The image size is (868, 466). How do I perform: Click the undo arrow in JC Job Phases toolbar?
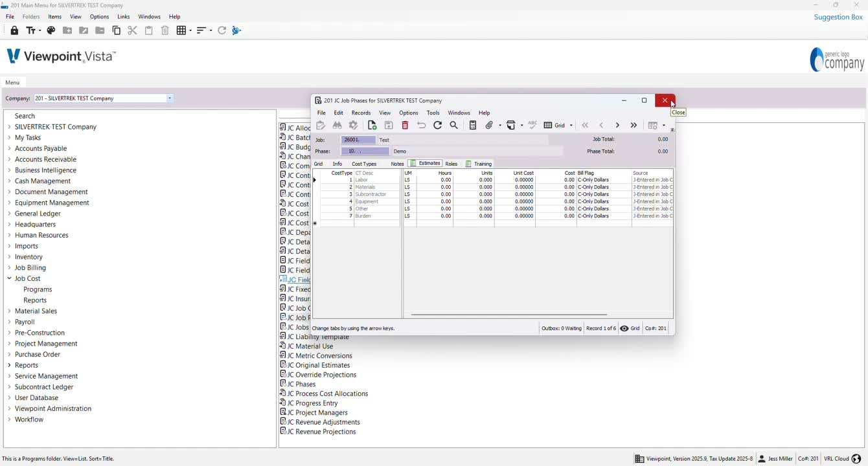tap(422, 126)
